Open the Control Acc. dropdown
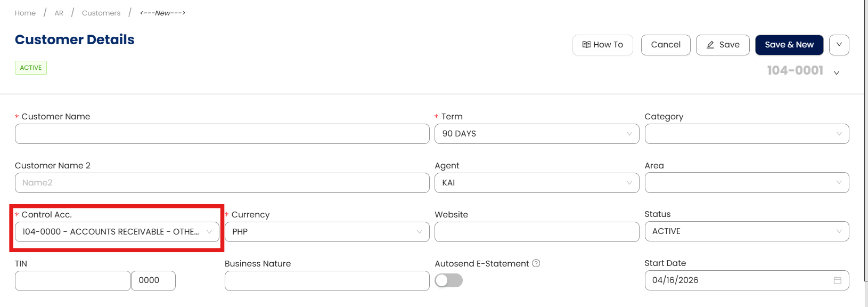The image size is (868, 307). pos(117,232)
